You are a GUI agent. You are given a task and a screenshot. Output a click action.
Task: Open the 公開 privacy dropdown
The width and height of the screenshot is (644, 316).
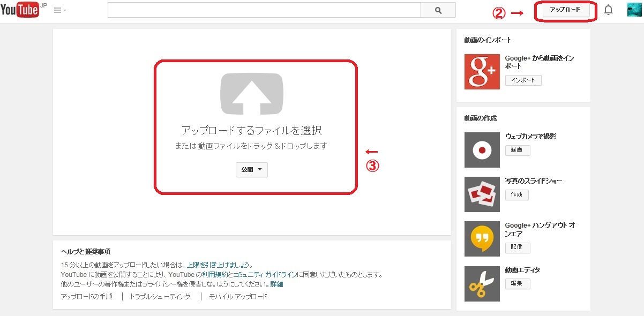point(251,170)
